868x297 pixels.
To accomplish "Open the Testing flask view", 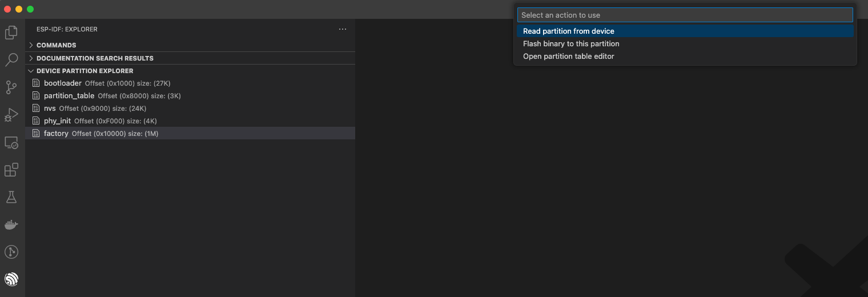I will 11,197.
